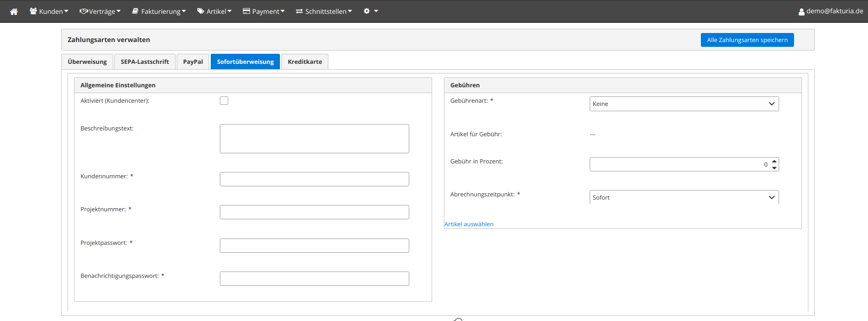Image resolution: width=868 pixels, height=321 pixels.
Task: Open the Schnittstellen menu
Action: [324, 11]
